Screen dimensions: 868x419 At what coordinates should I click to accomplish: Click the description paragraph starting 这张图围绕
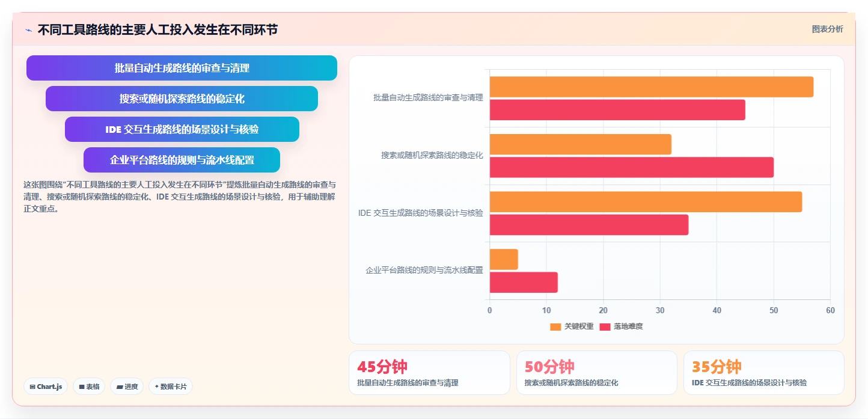click(180, 197)
